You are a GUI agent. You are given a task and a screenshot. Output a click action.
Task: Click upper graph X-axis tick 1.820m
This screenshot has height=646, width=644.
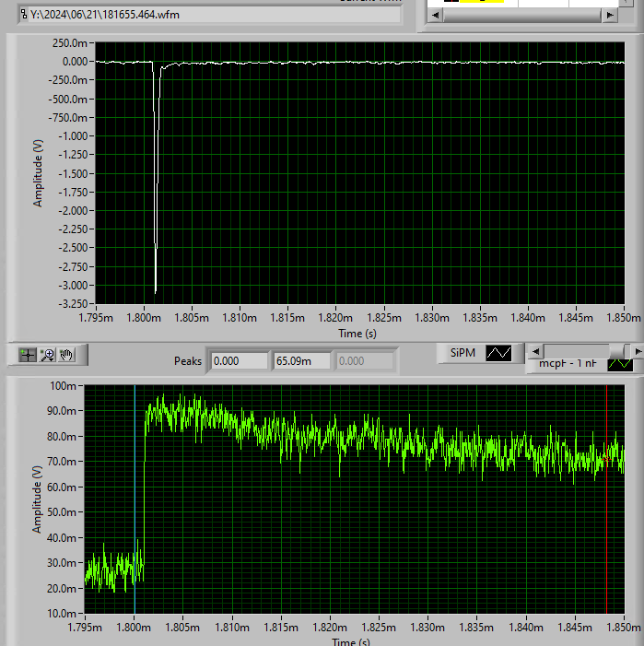335,318
